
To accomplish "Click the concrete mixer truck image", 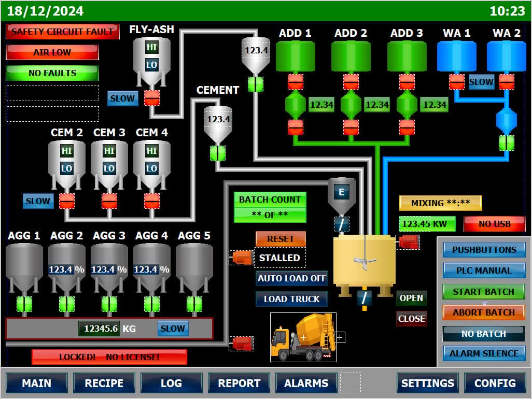I will click(303, 337).
